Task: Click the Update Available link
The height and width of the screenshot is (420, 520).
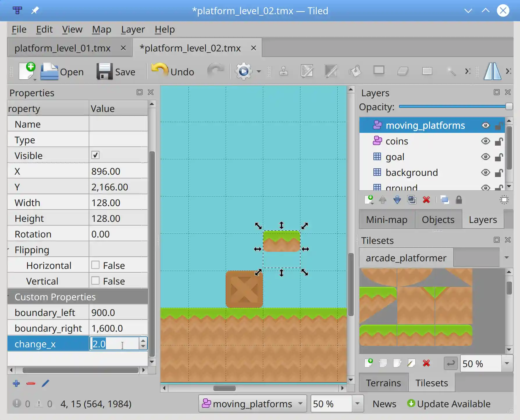Action: 449,404
